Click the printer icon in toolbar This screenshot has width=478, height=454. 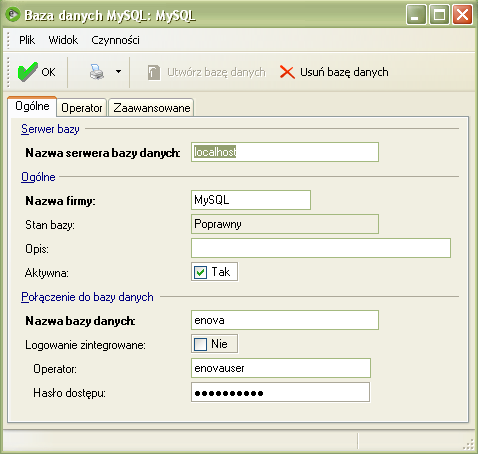coord(97,72)
